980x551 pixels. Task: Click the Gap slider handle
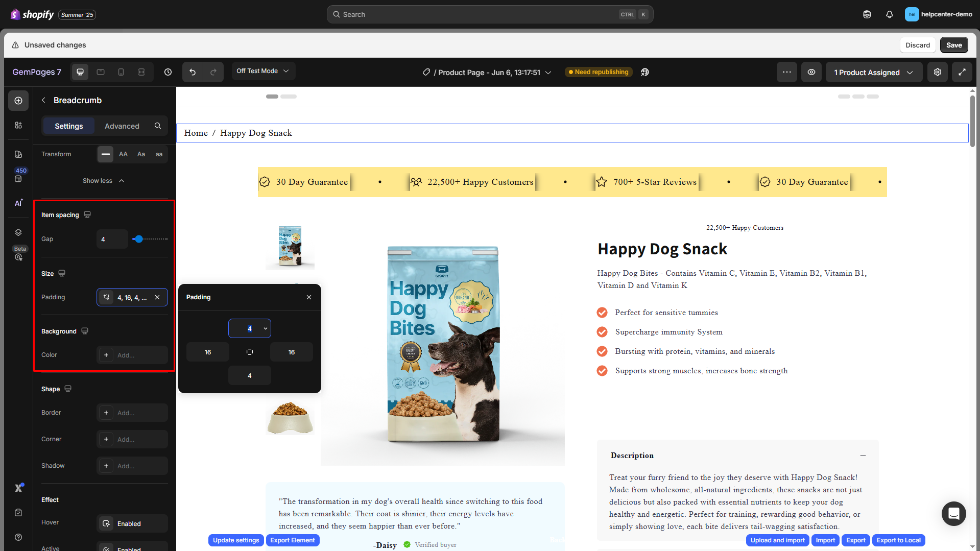pos(138,239)
